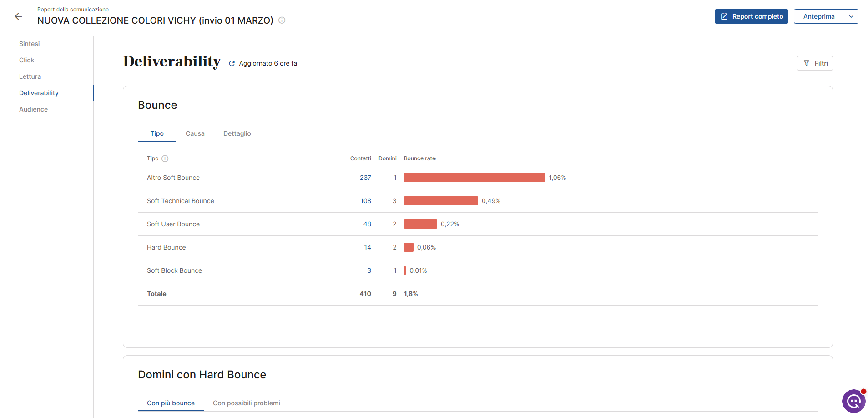868x418 pixels.
Task: Click the info icon beside the campaign title
Action: (282, 20)
